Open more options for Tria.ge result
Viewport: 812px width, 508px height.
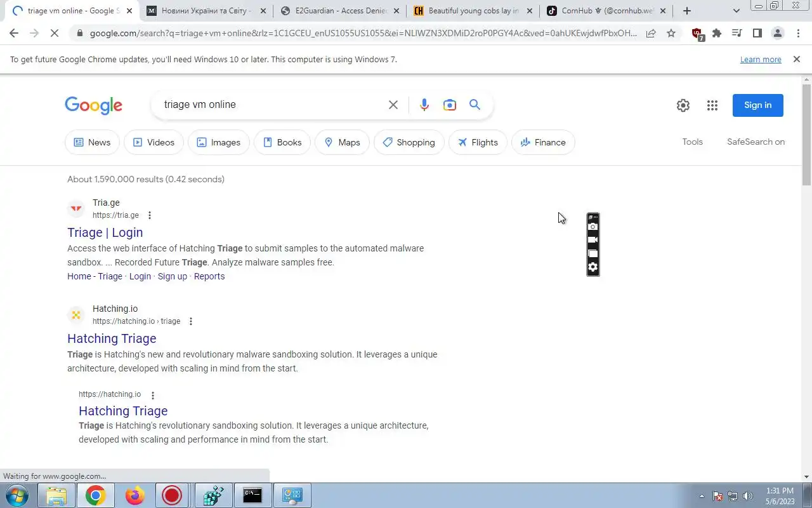pyautogui.click(x=150, y=215)
